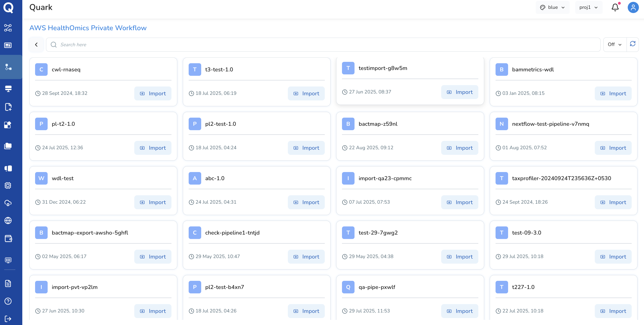This screenshot has width=644, height=325.
Task: Import the cwl-rnaseq workflow
Action: coord(153,93)
